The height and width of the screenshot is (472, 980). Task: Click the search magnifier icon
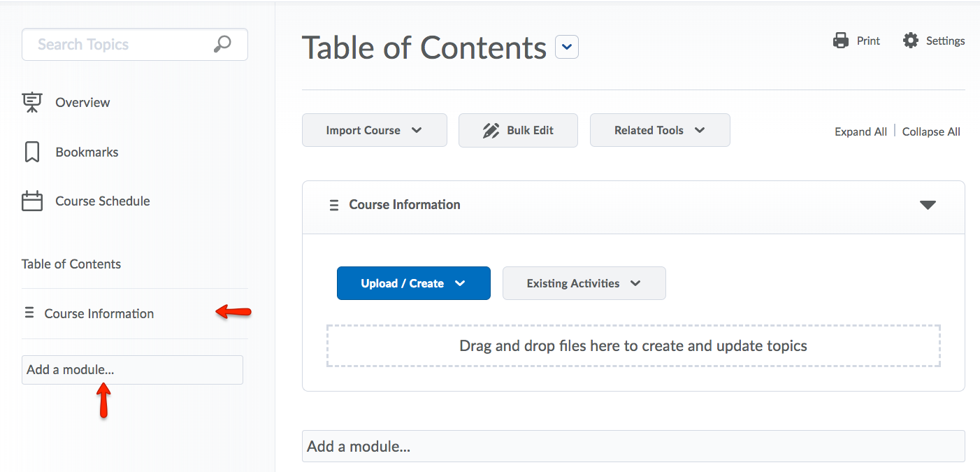222,45
